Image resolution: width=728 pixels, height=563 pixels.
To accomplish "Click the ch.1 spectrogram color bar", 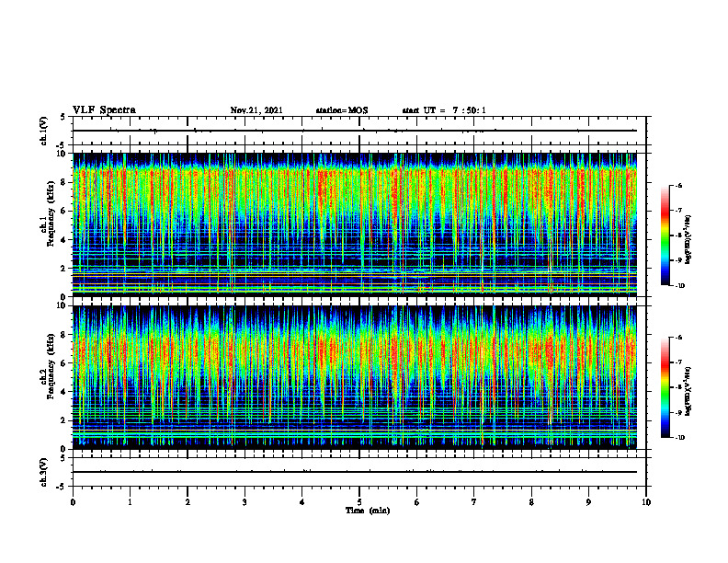I will (665, 236).
